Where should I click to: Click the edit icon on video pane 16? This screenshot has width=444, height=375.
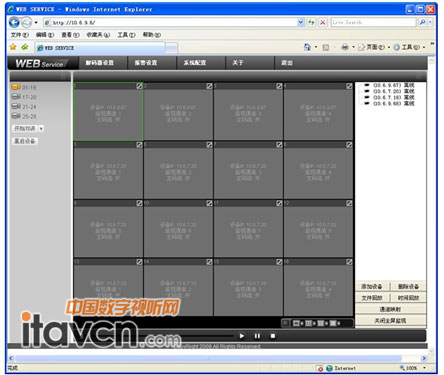(x=349, y=262)
